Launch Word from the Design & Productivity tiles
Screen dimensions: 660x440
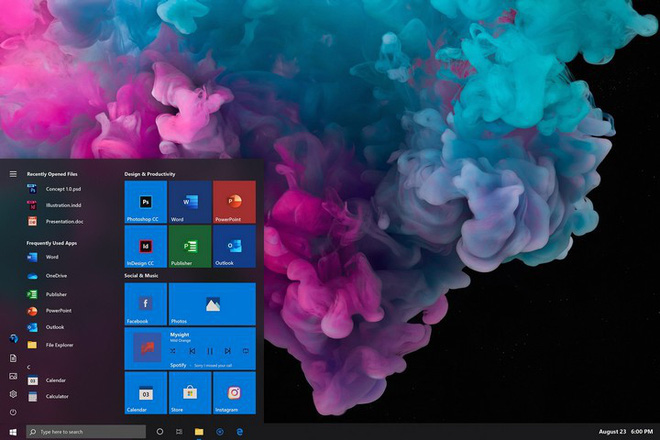pyautogui.click(x=190, y=202)
